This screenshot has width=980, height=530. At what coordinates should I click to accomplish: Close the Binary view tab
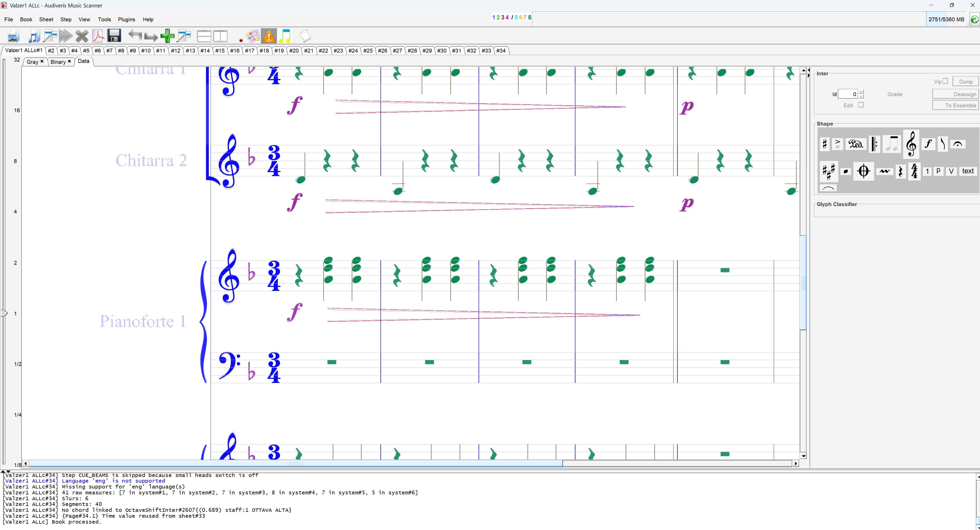[69, 61]
